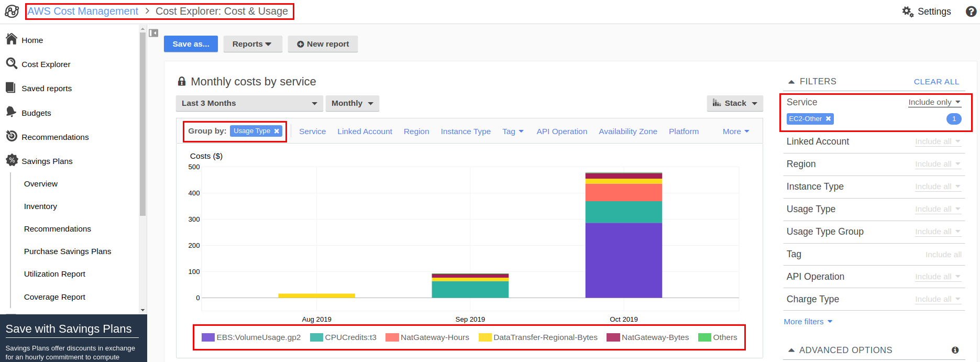Click the Advanced Options info icon
The image size is (980, 362).
point(955,350)
